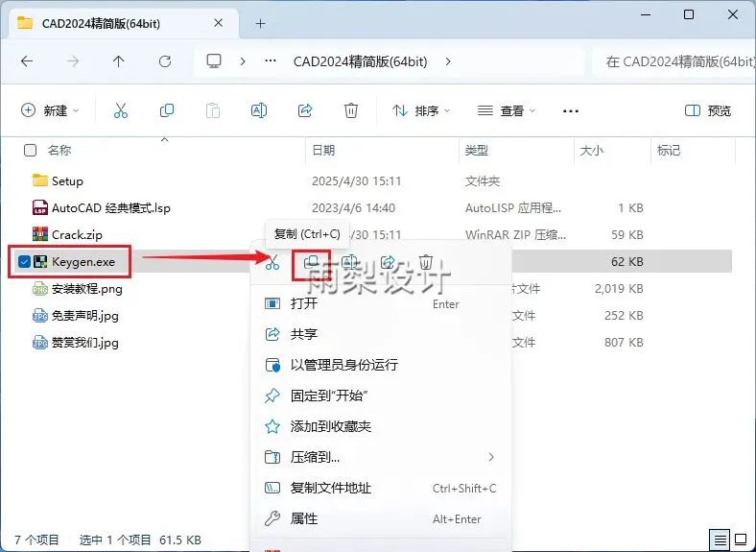
Task: Open the 查看 view dropdown
Action: pyautogui.click(x=507, y=110)
